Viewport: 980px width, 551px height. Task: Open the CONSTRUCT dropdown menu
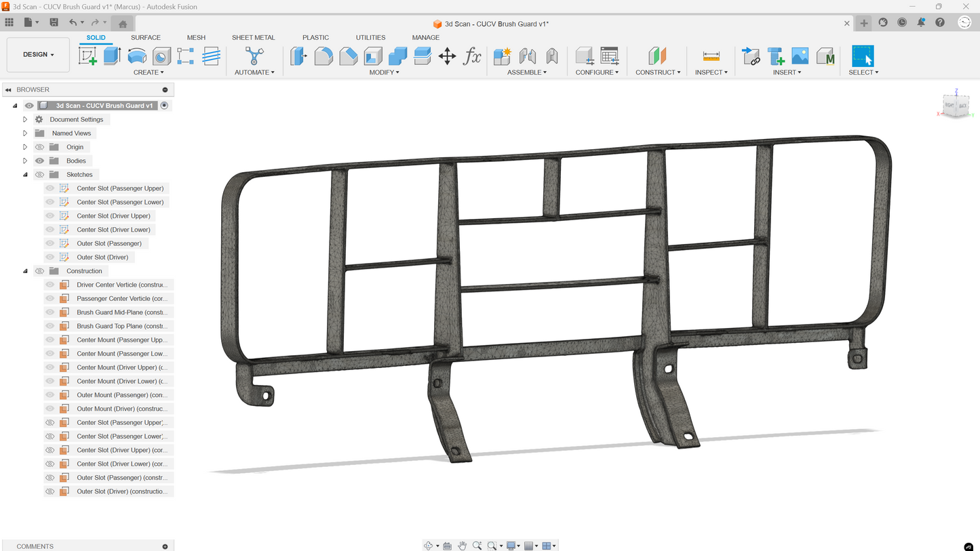657,73
